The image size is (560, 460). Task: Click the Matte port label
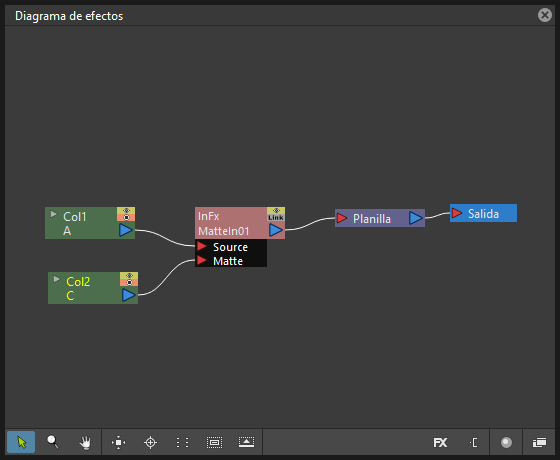click(x=228, y=261)
